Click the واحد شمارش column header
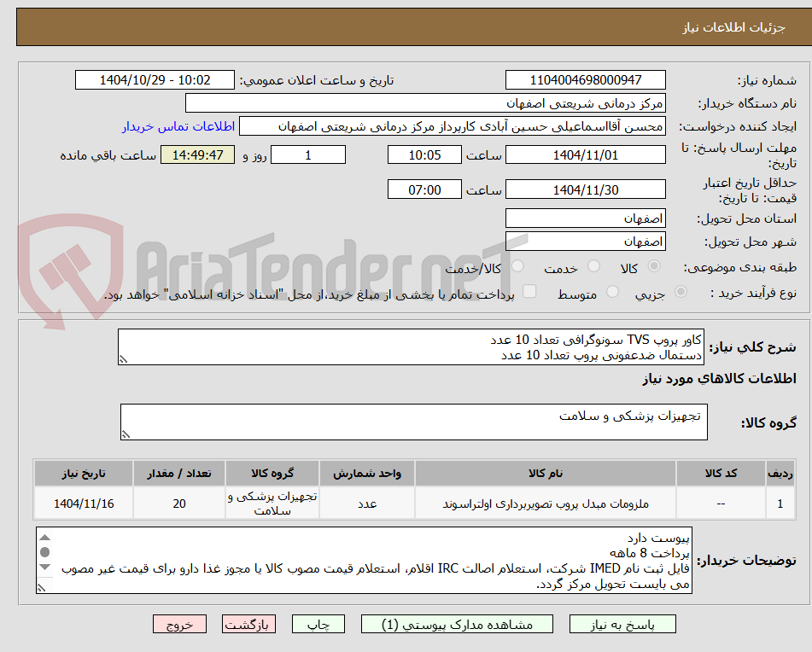Screen dimensions: 812x652 pyautogui.click(x=367, y=474)
